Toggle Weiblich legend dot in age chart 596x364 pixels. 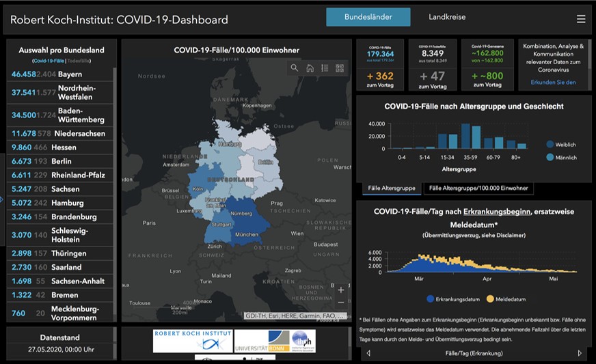(550, 144)
